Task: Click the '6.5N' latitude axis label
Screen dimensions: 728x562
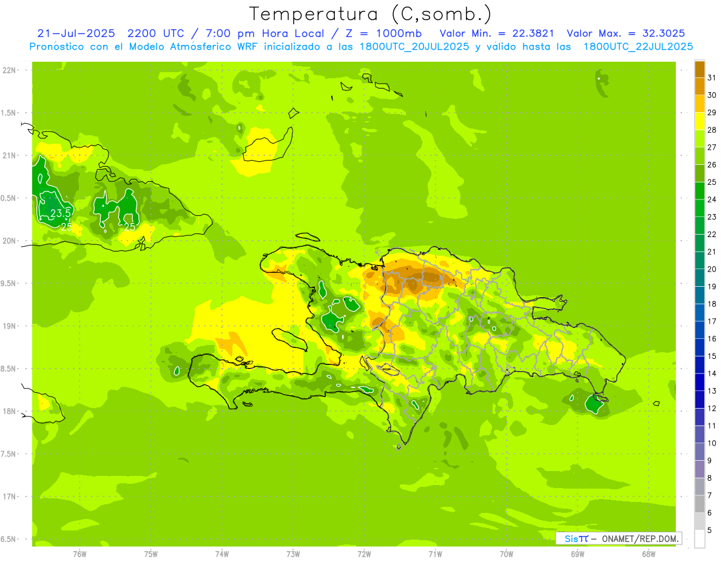Action: pyautogui.click(x=9, y=539)
